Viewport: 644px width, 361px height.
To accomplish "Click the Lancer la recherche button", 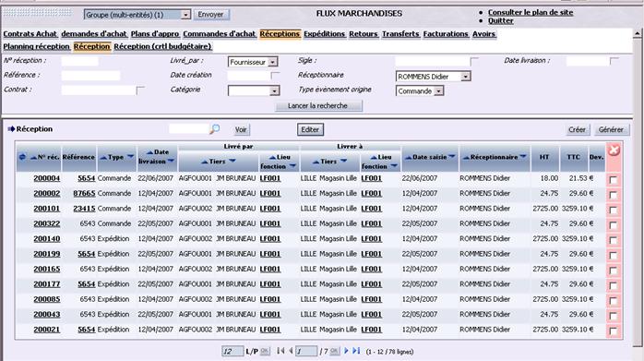I will click(318, 105).
